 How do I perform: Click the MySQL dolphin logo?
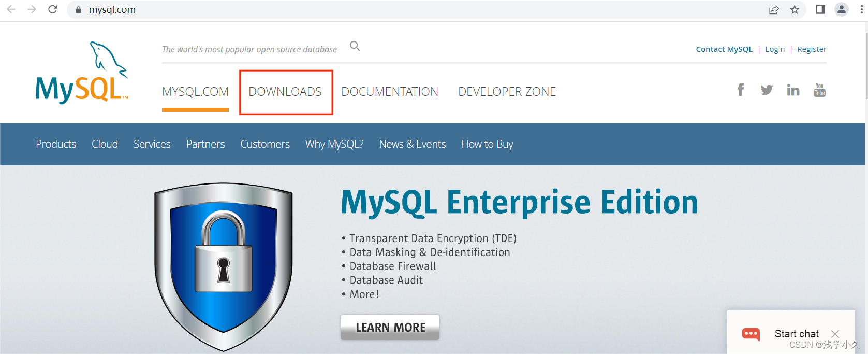[x=81, y=73]
